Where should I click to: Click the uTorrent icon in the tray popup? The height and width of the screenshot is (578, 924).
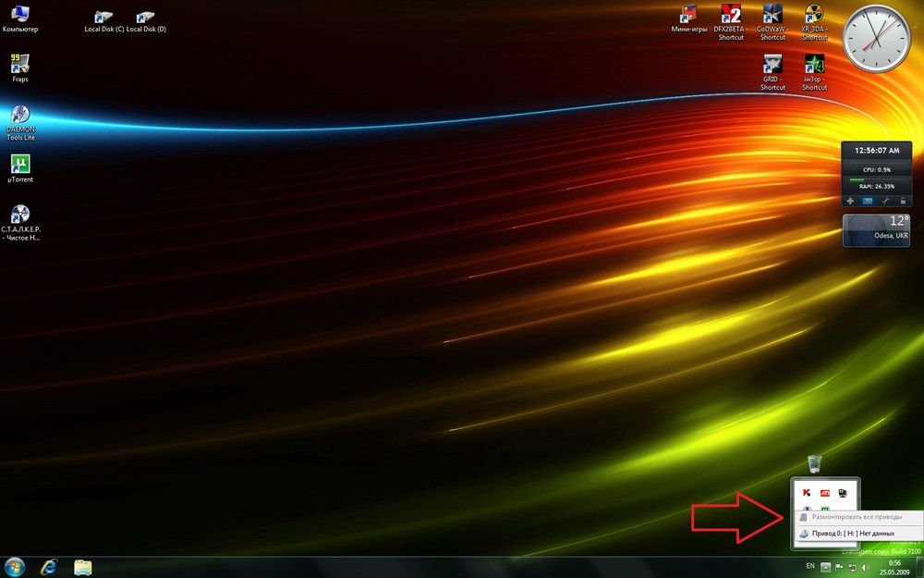[823, 508]
